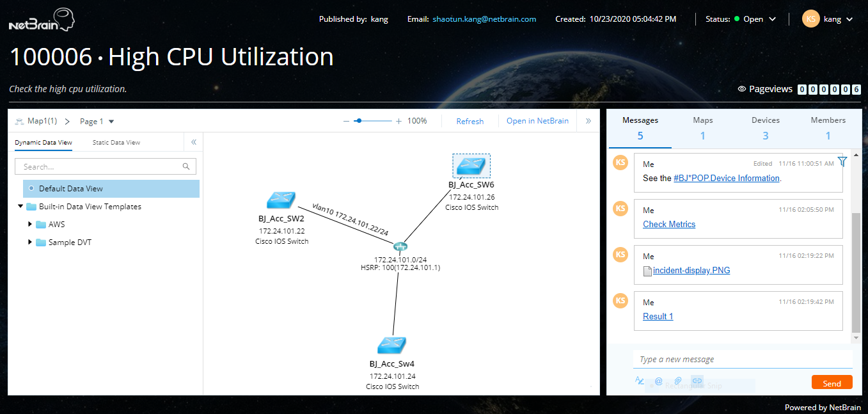868x414 pixels.
Task: Click the KS user avatar in header
Action: click(x=810, y=19)
